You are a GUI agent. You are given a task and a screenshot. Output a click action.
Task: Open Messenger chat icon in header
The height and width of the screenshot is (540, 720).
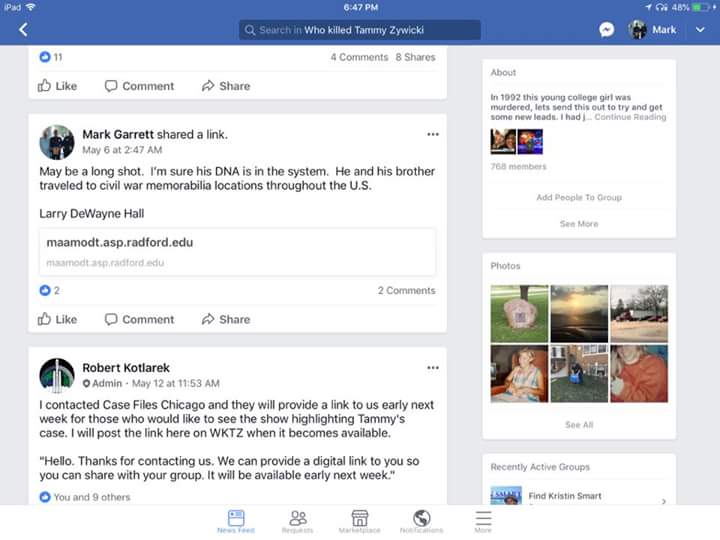point(606,30)
